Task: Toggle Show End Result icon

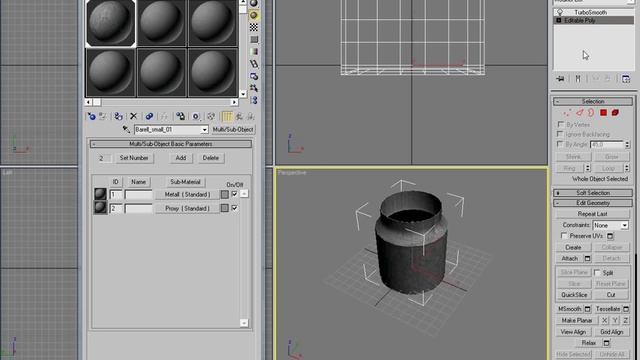Action: [227, 116]
